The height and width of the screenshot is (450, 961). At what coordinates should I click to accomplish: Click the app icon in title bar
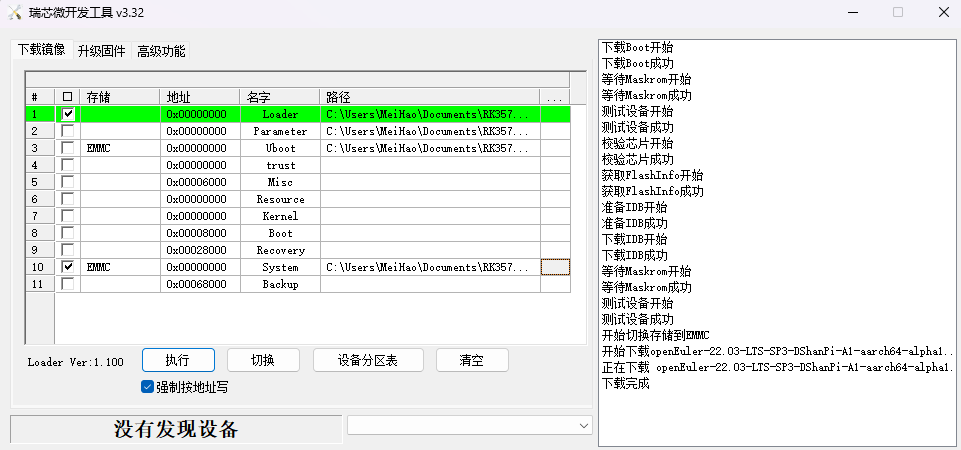pos(14,13)
